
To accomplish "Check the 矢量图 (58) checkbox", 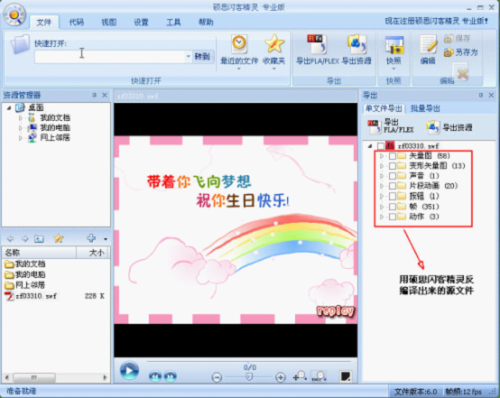I will click(392, 156).
